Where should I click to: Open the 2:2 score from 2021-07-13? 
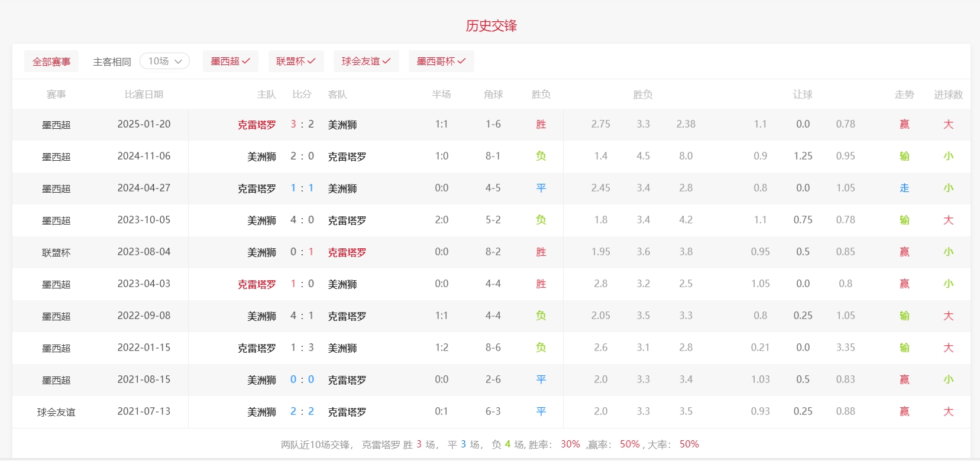point(302,411)
